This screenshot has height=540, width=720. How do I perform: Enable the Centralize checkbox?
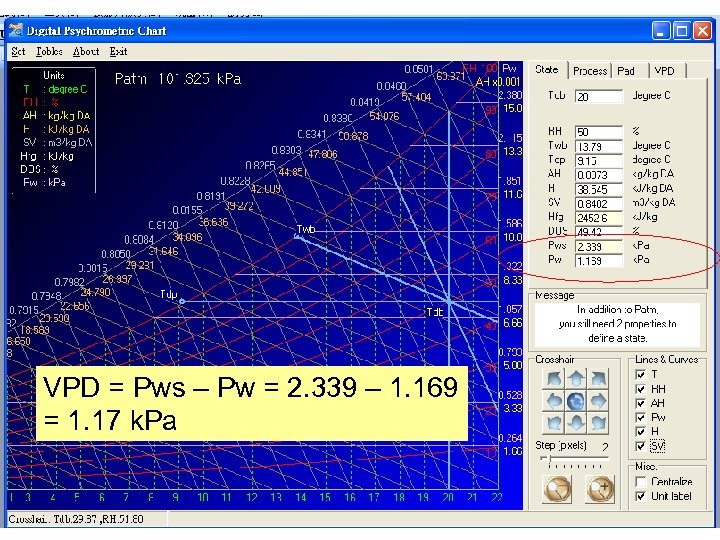640,482
